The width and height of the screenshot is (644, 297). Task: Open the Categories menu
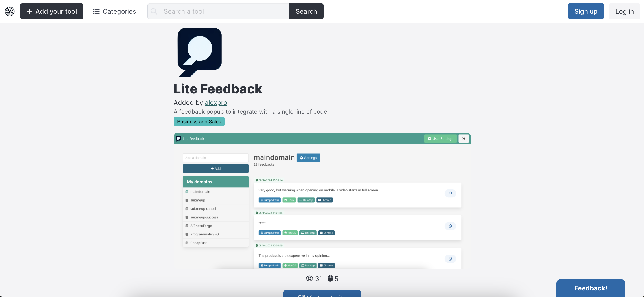(x=114, y=11)
